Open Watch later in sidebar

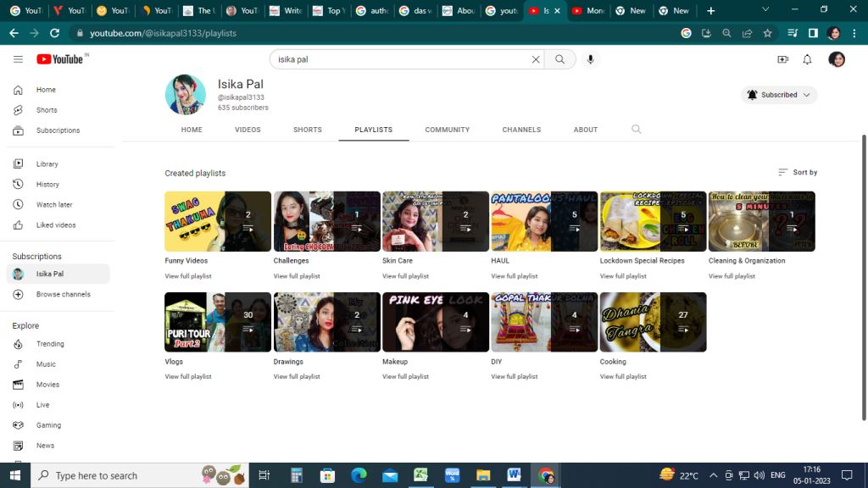click(x=53, y=205)
